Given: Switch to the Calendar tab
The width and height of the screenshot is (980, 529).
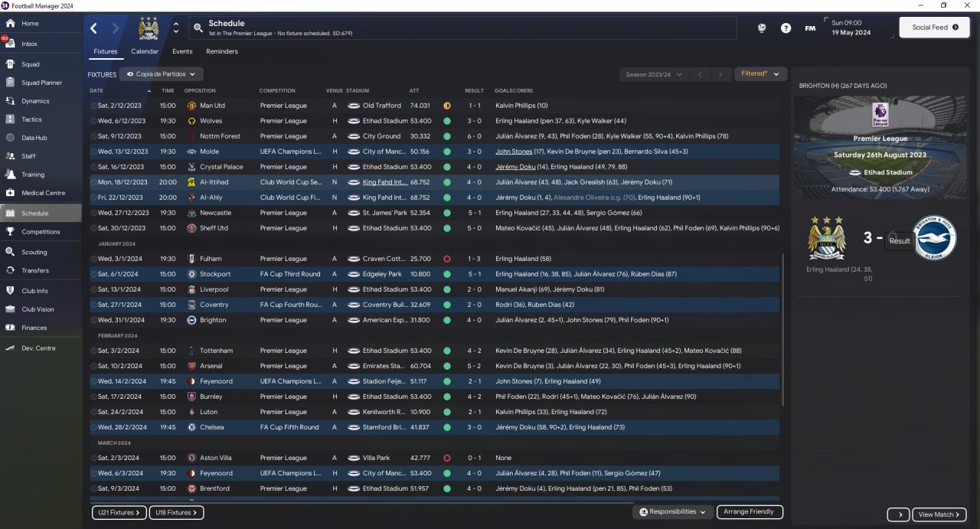Looking at the screenshot, I should point(145,51).
